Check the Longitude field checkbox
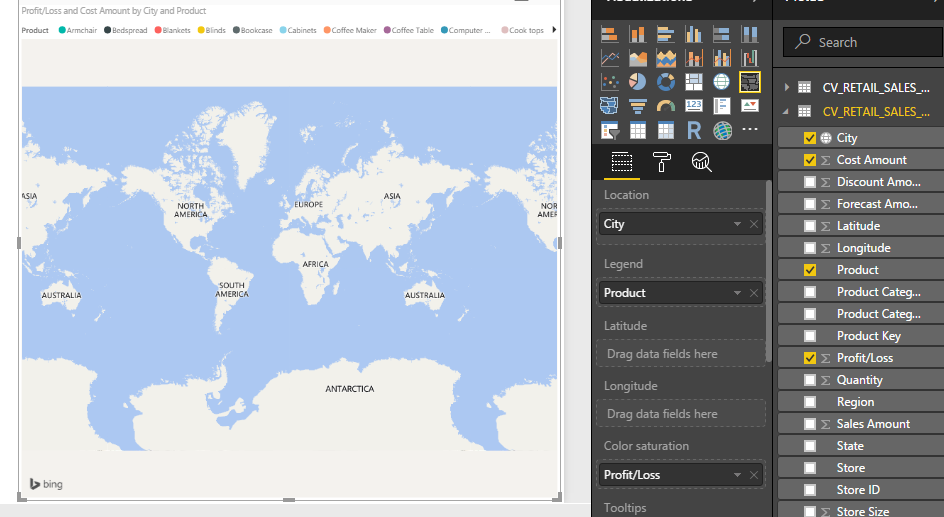This screenshot has width=944, height=517. (810, 248)
